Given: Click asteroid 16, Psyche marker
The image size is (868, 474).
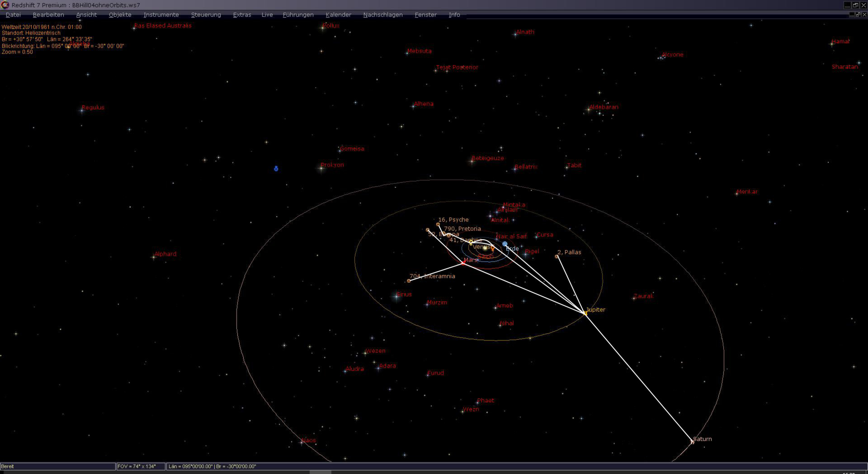Looking at the screenshot, I should [x=438, y=224].
